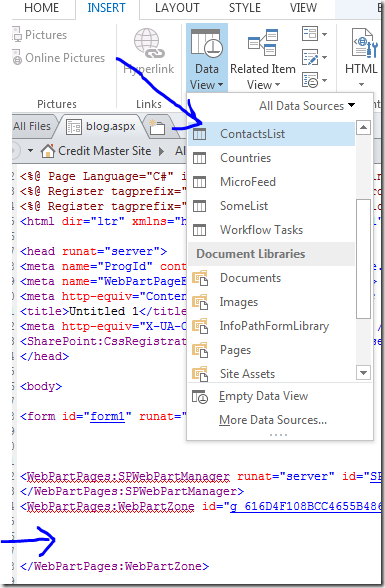Click the new page tab icon
Viewport: 385px width, 588px height.
point(157,127)
